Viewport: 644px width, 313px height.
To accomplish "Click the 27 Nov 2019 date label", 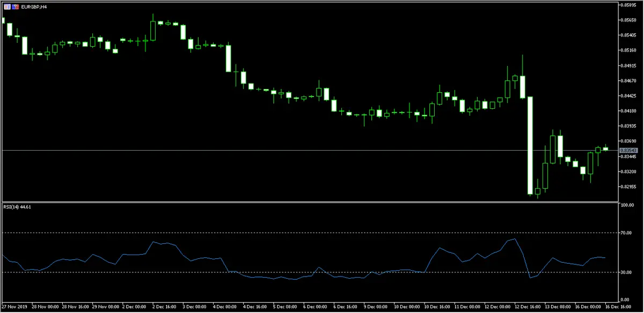I will (13, 308).
